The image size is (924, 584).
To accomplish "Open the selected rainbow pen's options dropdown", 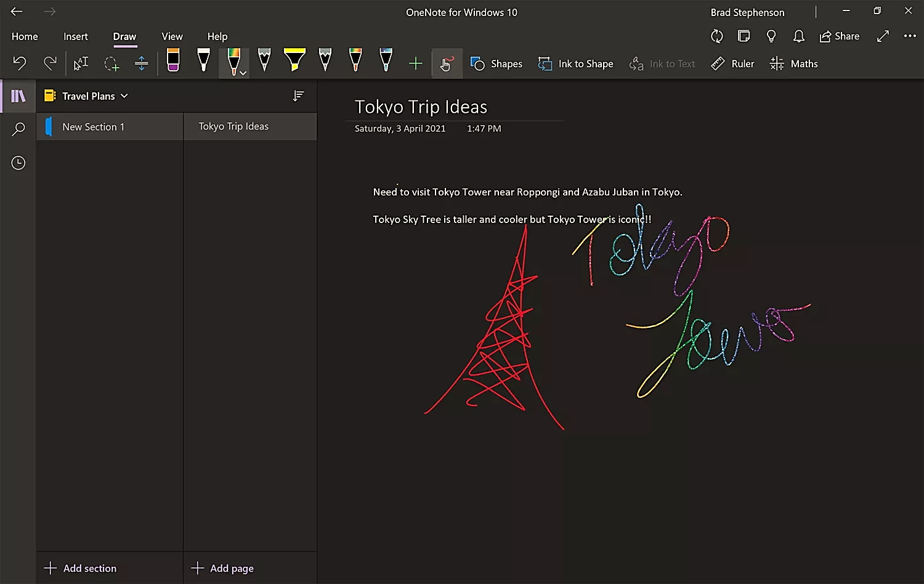I will coord(243,73).
